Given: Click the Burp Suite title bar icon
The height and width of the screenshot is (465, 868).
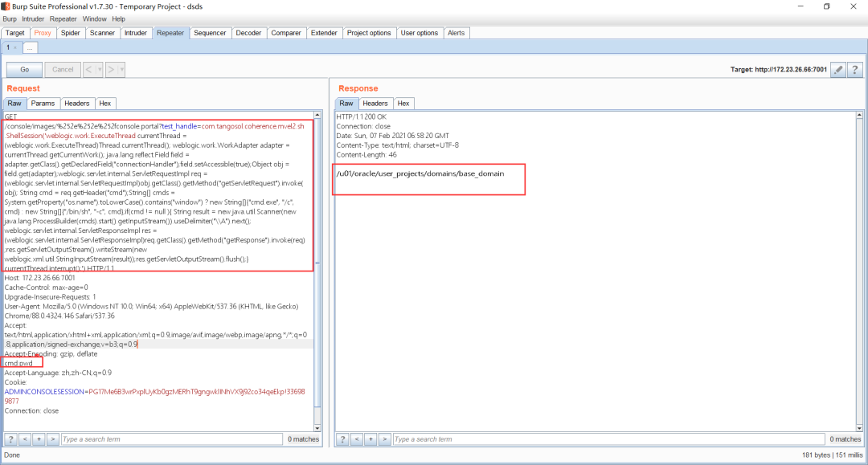Looking at the screenshot, I should 5,6.
